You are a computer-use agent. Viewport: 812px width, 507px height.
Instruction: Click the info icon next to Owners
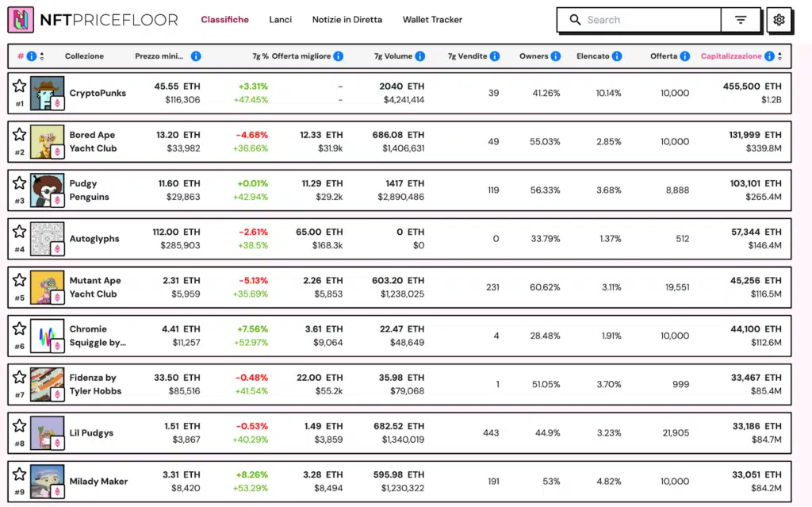(x=556, y=56)
